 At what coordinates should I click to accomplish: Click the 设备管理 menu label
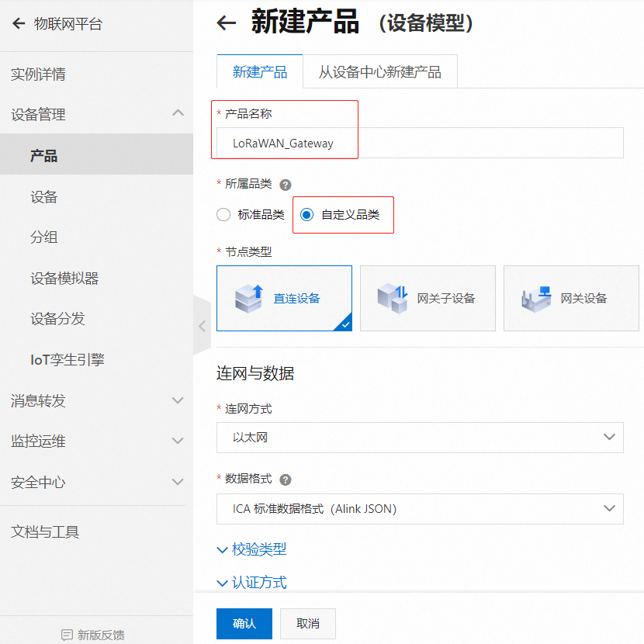coord(38,115)
